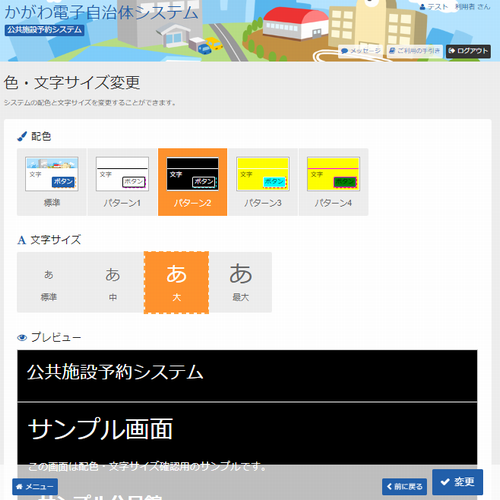
Task: Click the eye icon beside プレビュー
Action: click(x=22, y=338)
